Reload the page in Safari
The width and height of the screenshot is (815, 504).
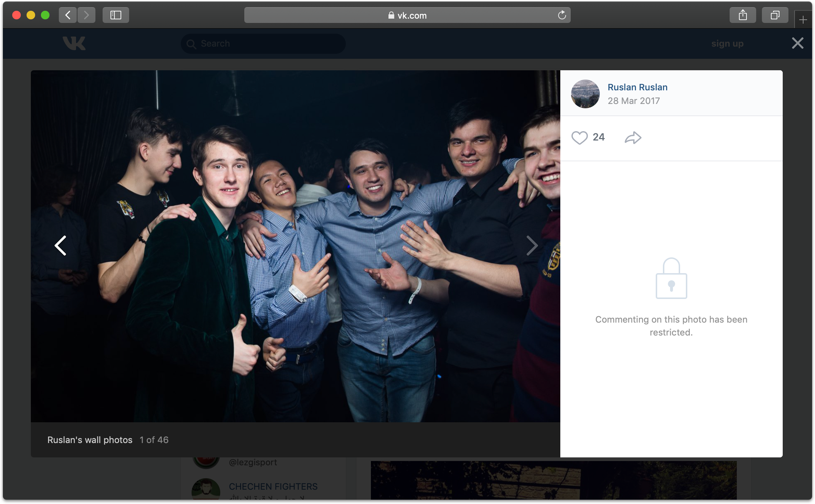click(x=562, y=15)
